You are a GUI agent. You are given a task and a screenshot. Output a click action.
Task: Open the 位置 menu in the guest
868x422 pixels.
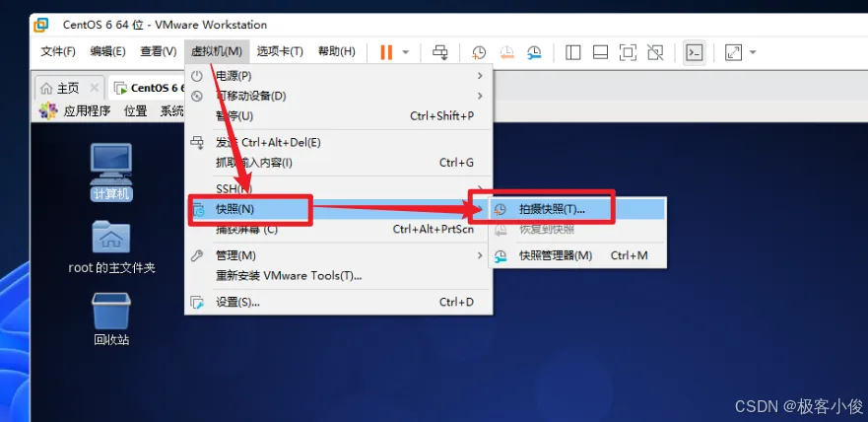[x=136, y=110]
